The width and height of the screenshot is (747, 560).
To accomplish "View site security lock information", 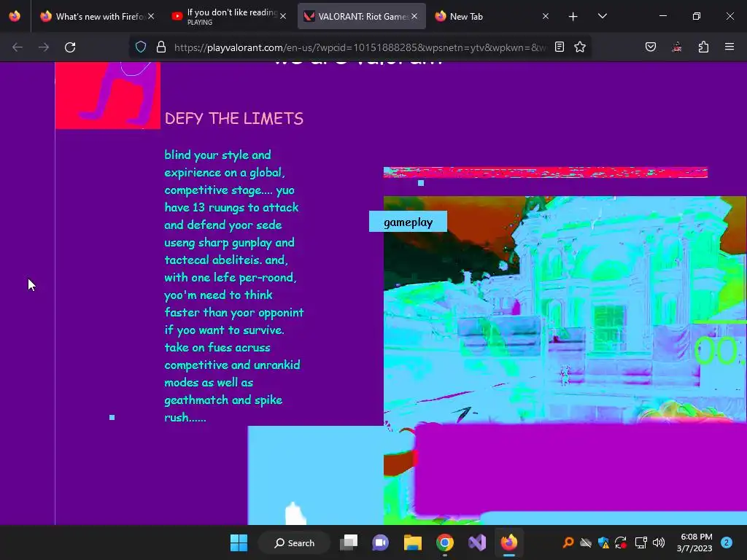I will pos(161,47).
